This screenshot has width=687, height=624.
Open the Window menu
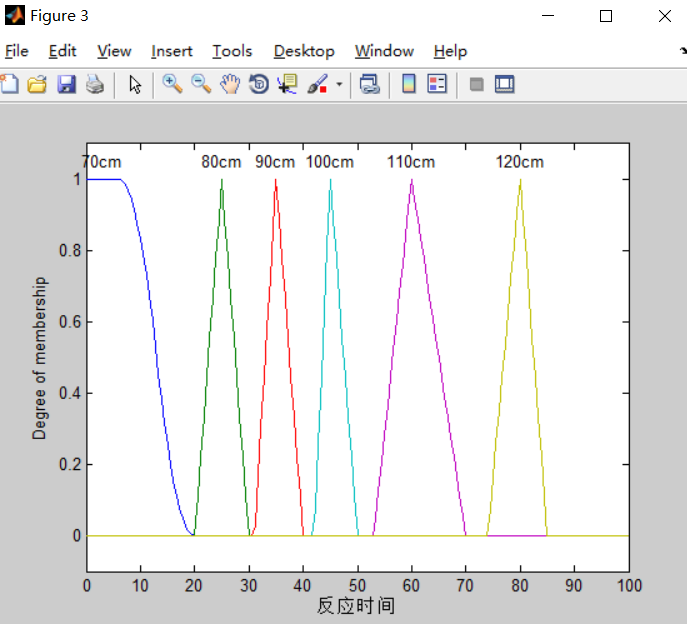pos(384,51)
